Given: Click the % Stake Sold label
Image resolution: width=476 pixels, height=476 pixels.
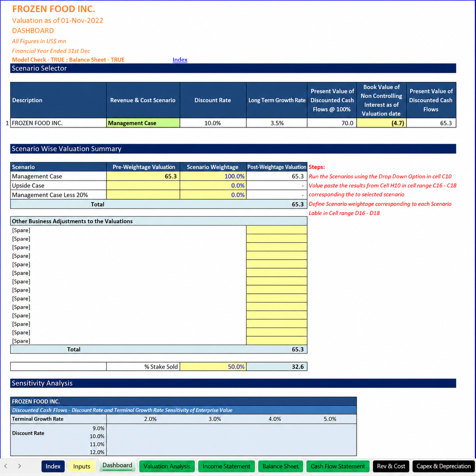Looking at the screenshot, I should [x=161, y=367].
